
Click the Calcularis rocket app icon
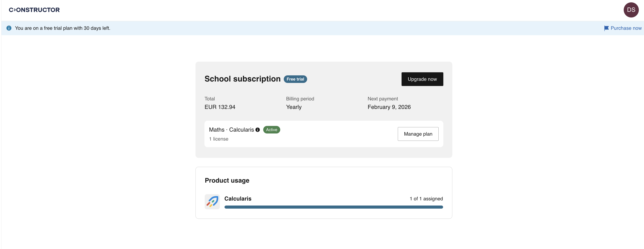pyautogui.click(x=212, y=202)
